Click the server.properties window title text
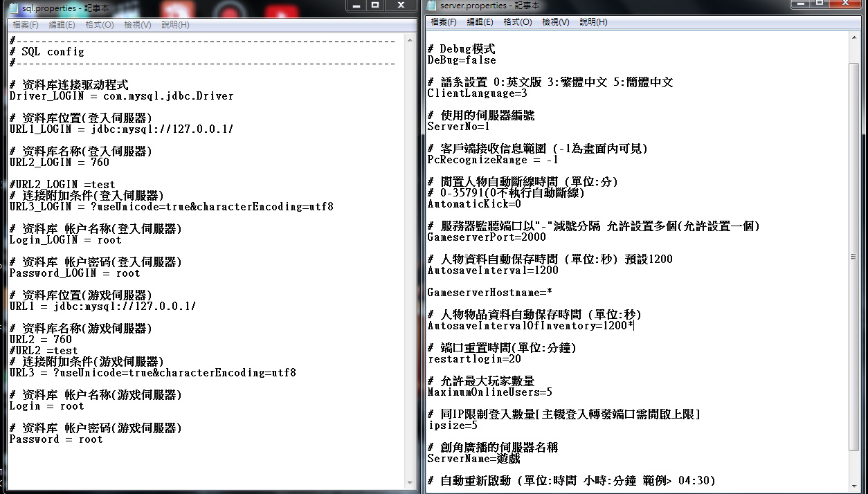Viewport: 868px width, 494px height. [489, 6]
